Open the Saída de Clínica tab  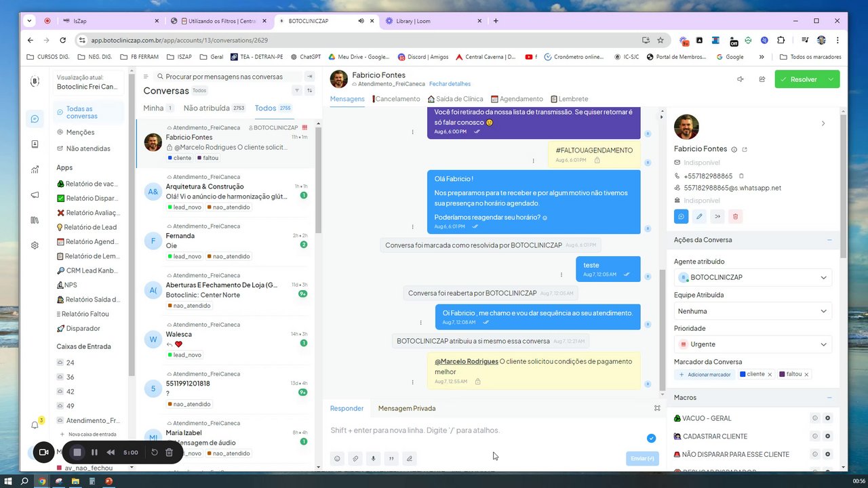pyautogui.click(x=455, y=99)
